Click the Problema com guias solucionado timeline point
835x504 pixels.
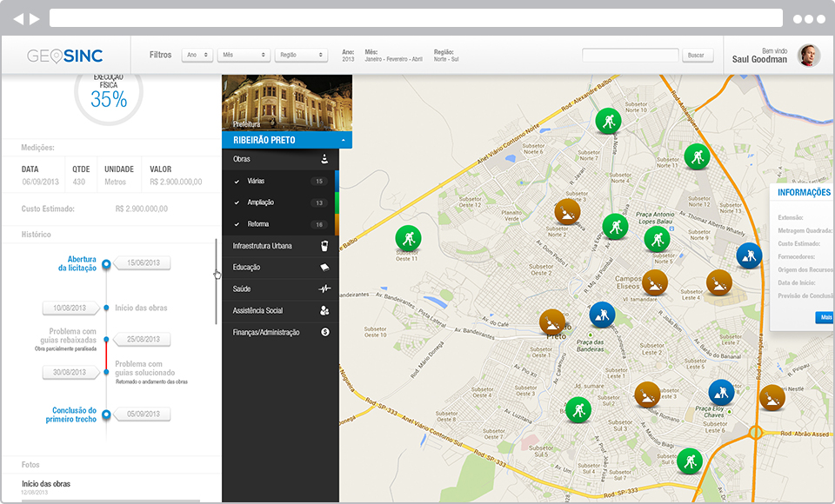click(x=106, y=372)
